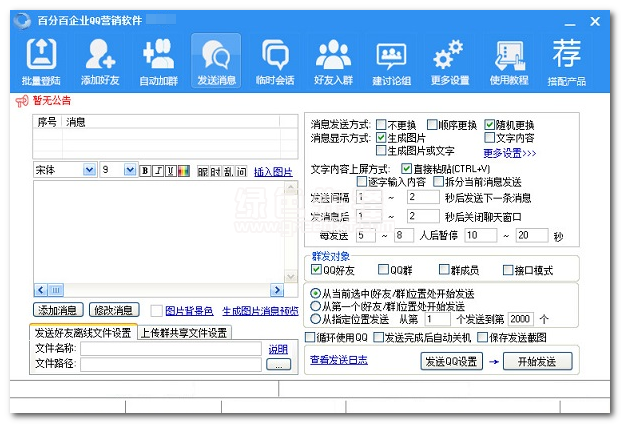
Task: Open the 更多设置>>> link
Action: 510,153
